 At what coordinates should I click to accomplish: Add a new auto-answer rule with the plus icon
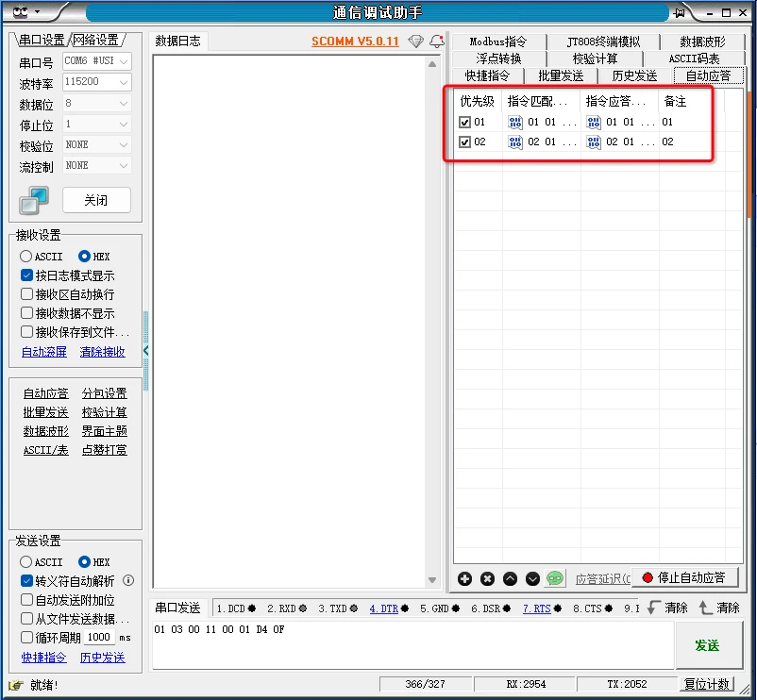[x=465, y=580]
